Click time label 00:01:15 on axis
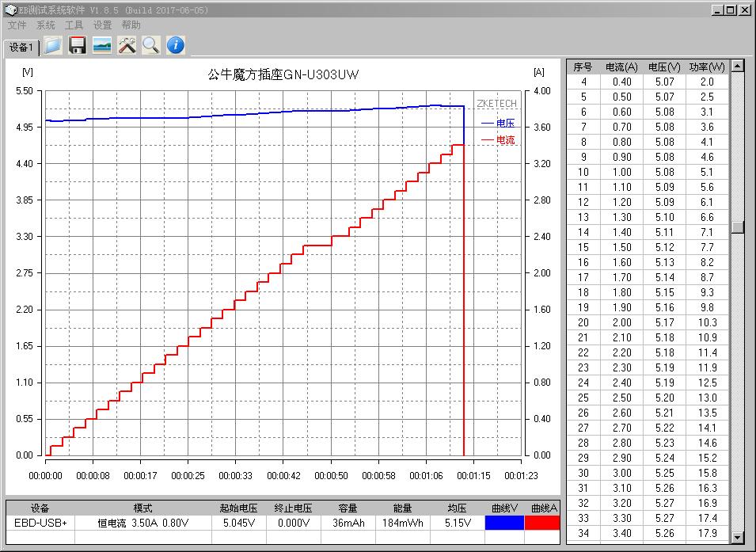 tap(474, 476)
